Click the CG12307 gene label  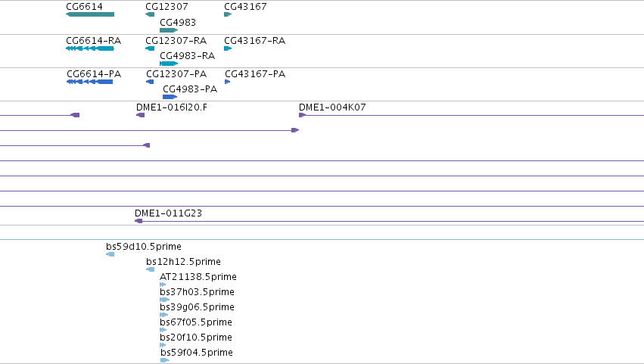tap(166, 7)
